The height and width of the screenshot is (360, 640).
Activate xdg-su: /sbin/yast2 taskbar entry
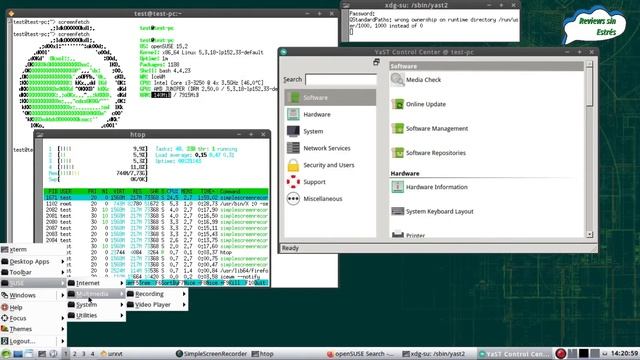click(x=439, y=354)
